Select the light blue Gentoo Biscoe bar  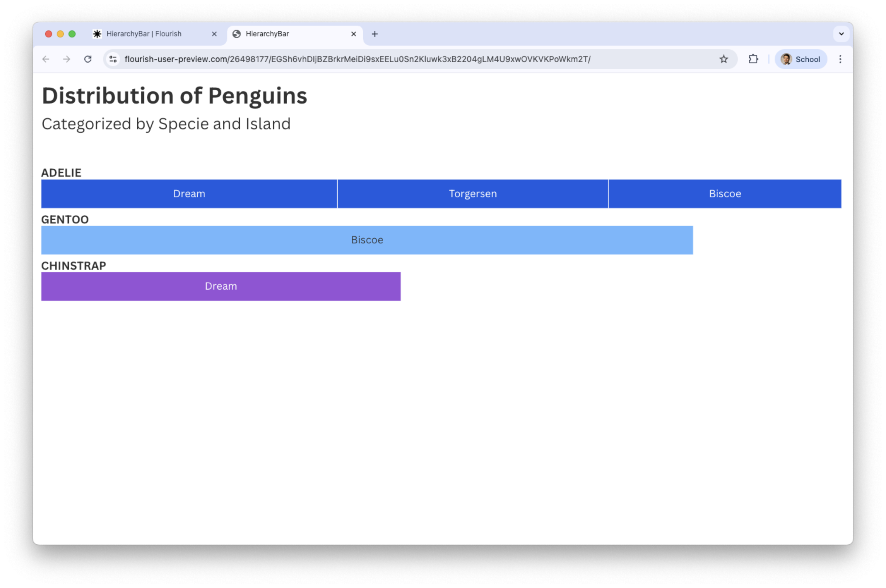[367, 240]
